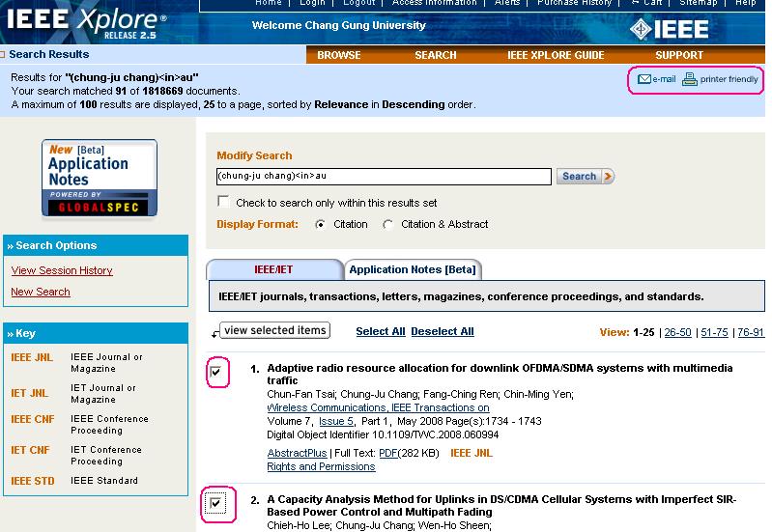Click the IET CNF key label
The image size is (772, 532).
(30, 450)
